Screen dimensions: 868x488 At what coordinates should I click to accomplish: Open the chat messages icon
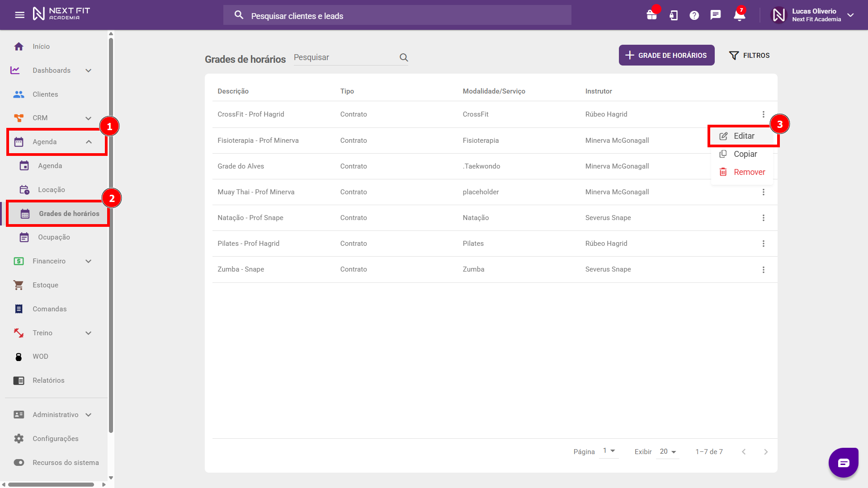715,15
